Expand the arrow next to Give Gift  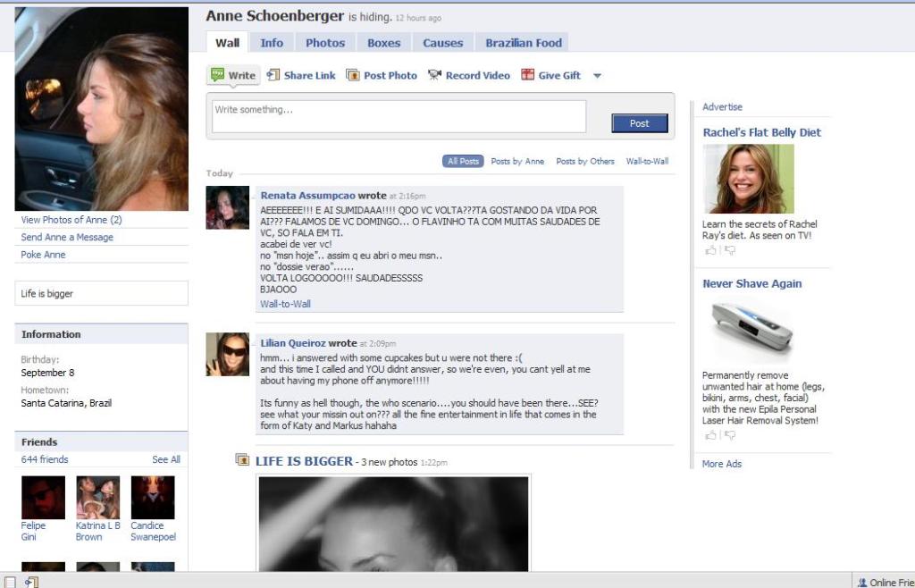[598, 76]
